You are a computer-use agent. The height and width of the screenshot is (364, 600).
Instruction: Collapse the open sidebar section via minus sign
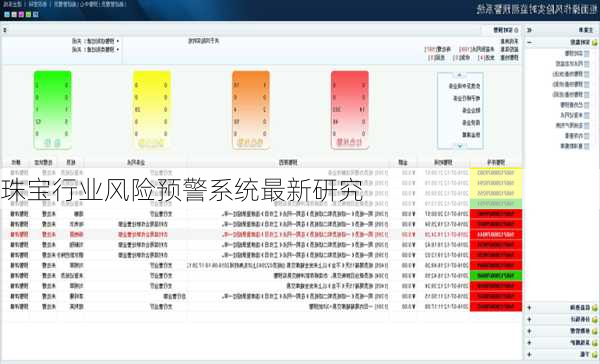[530, 42]
